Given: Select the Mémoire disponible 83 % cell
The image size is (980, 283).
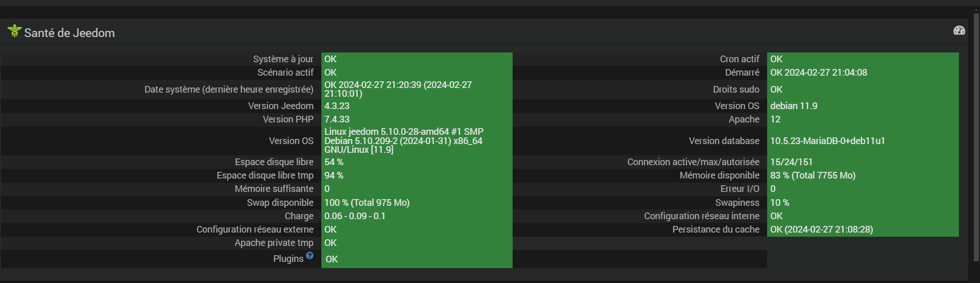Looking at the screenshot, I should click(x=862, y=175).
